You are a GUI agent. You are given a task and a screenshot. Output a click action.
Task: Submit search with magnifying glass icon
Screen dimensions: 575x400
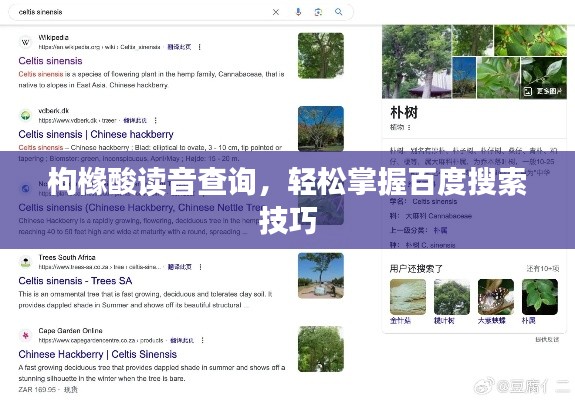pyautogui.click(x=338, y=12)
